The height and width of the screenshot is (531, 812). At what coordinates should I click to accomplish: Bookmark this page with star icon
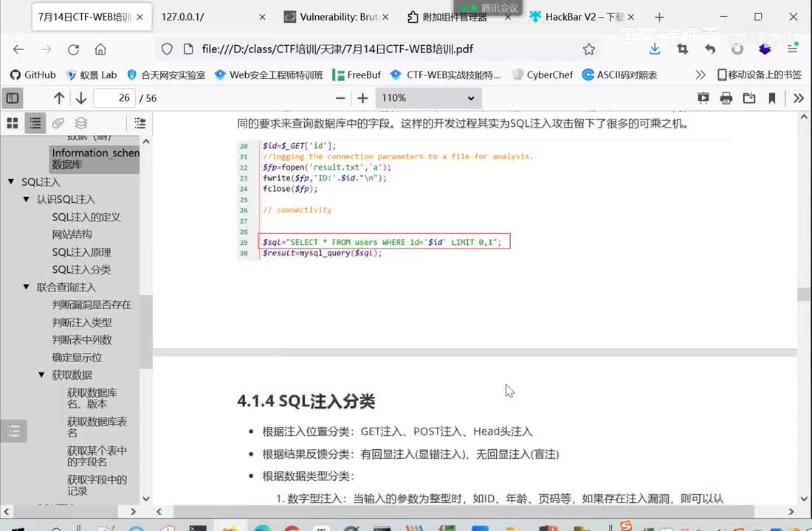589,49
